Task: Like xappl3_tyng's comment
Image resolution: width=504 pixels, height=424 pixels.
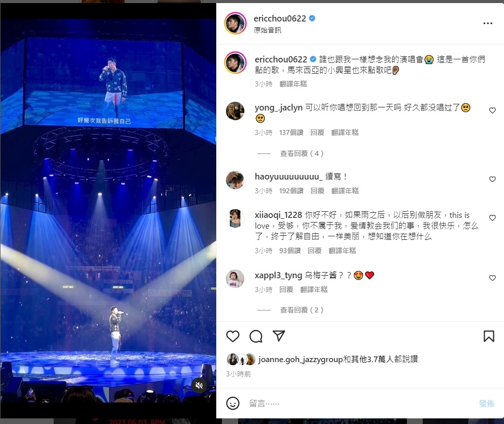Action: 492,278
